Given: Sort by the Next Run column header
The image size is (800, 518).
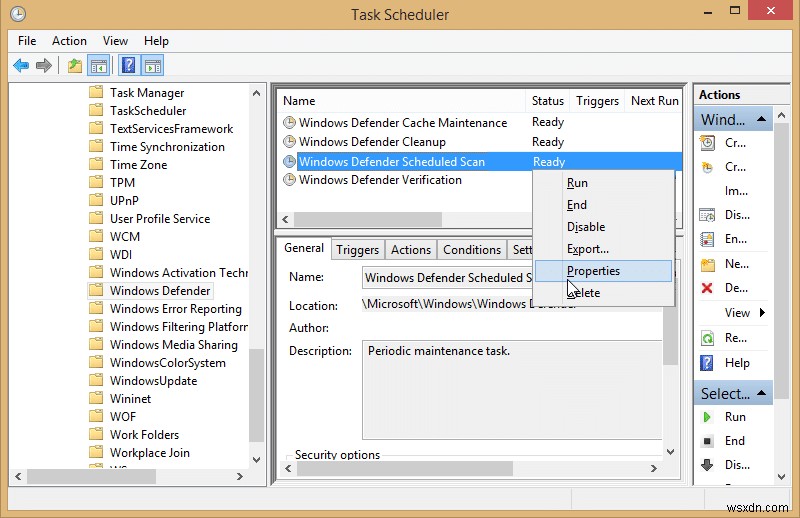Looking at the screenshot, I should point(655,101).
